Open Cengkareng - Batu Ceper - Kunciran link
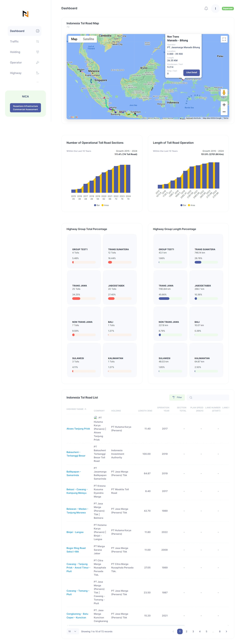Viewport: 242px width, 644px height. point(77,615)
